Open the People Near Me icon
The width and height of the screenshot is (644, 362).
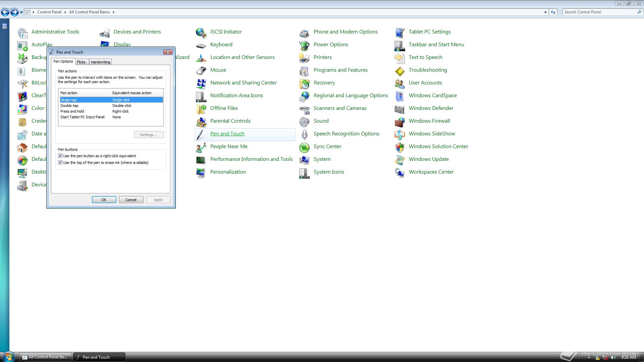201,147
